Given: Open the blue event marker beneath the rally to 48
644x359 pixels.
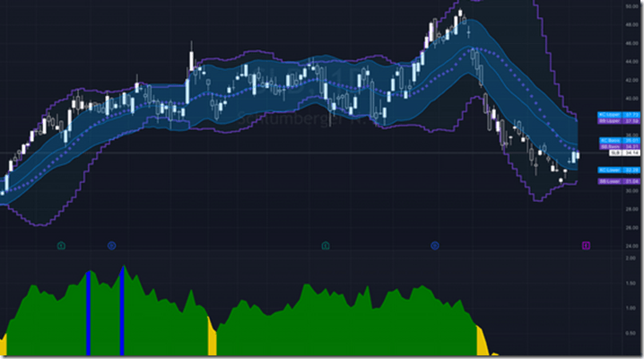Looking at the screenshot, I should pos(434,246).
